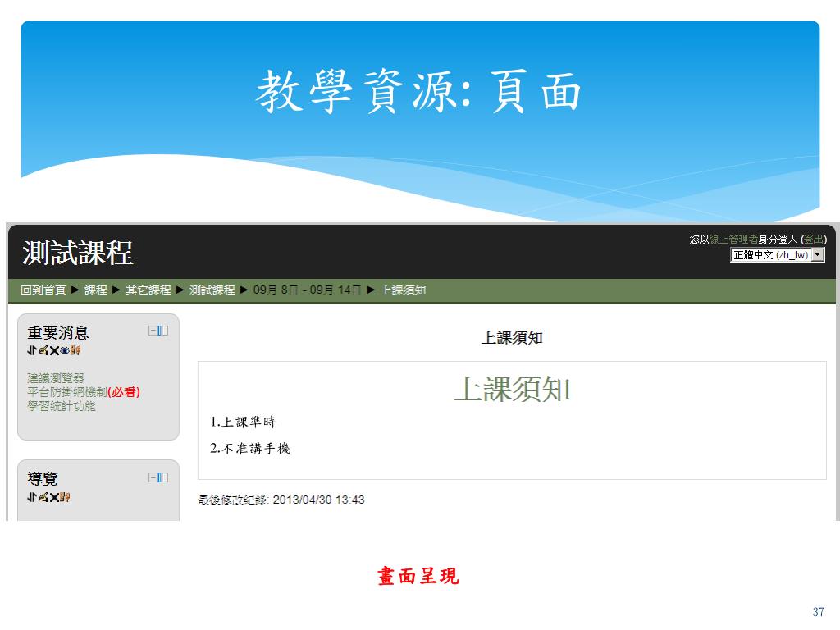
Task: Click assign roles icon in 重要消息 block
Action: click(x=75, y=351)
